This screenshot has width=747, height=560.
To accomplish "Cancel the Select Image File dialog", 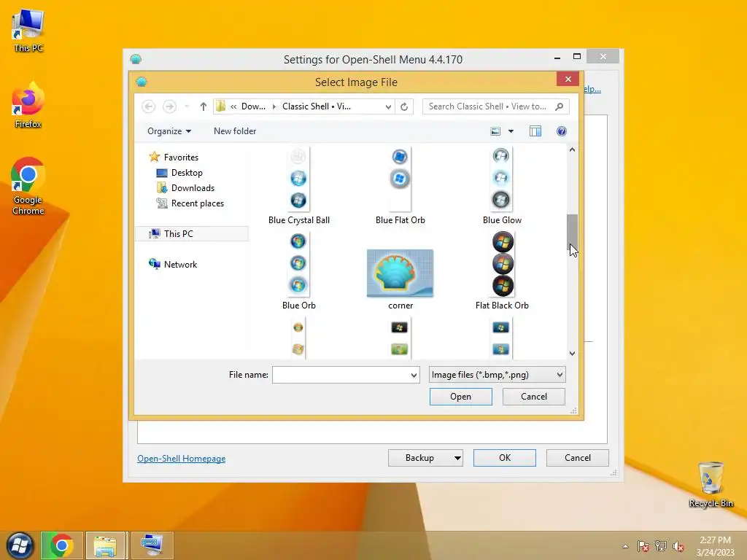I will 533,397.
